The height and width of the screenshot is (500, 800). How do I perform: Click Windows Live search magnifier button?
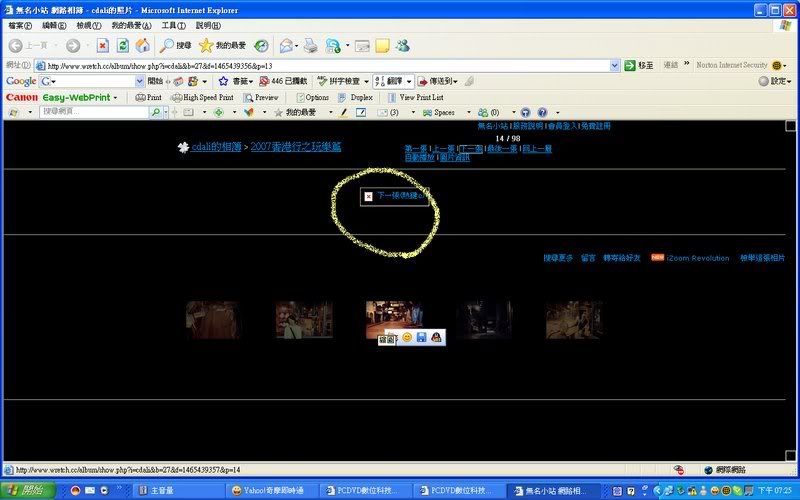[x=156, y=112]
